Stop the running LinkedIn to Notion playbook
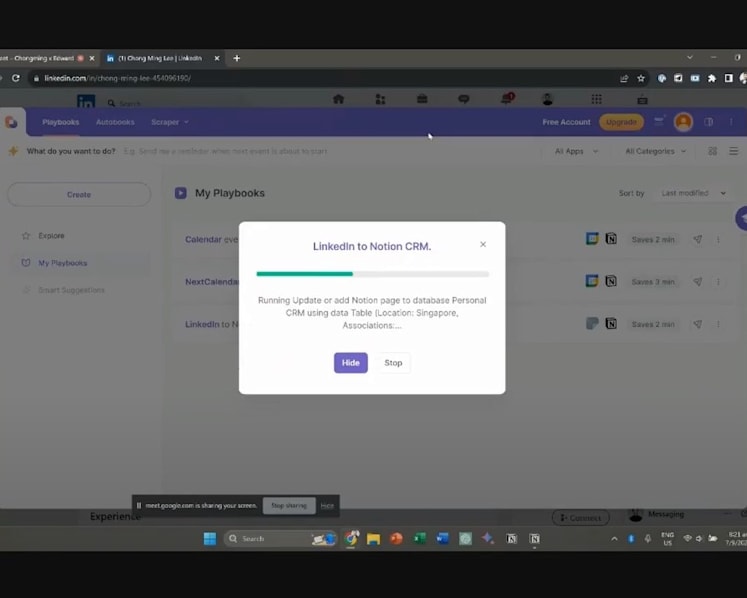 click(x=393, y=363)
